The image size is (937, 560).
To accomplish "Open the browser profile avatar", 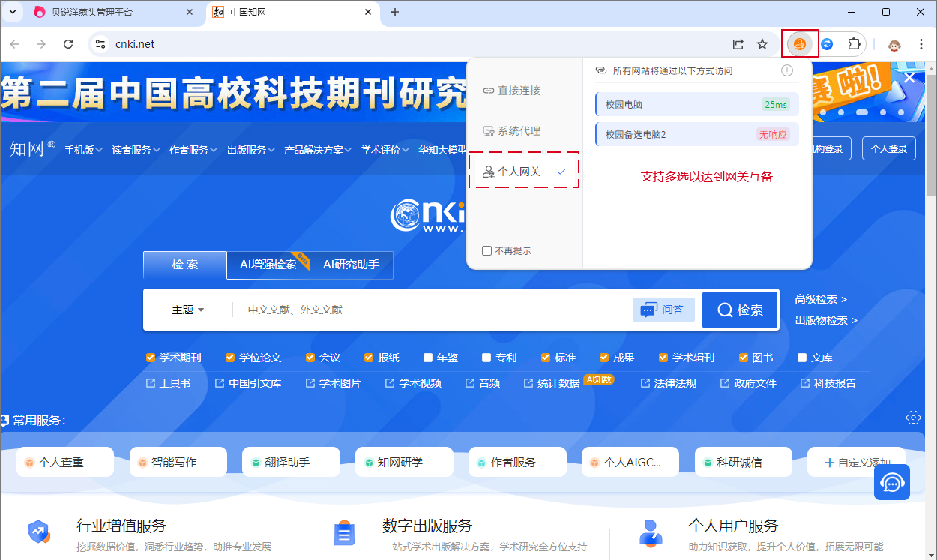I will tap(894, 44).
